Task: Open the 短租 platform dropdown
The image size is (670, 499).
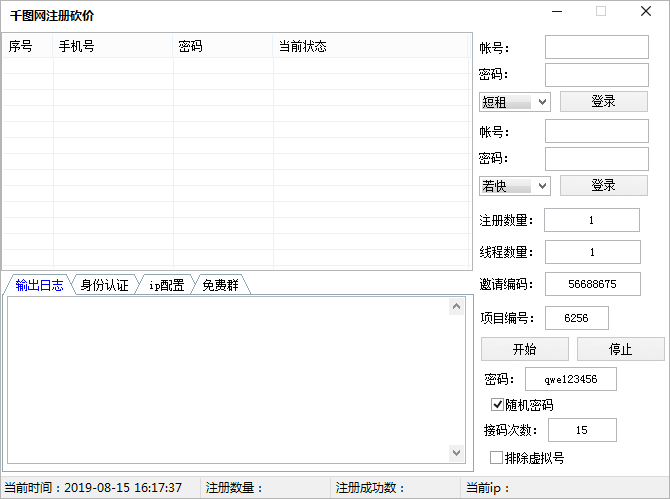Action: click(514, 102)
